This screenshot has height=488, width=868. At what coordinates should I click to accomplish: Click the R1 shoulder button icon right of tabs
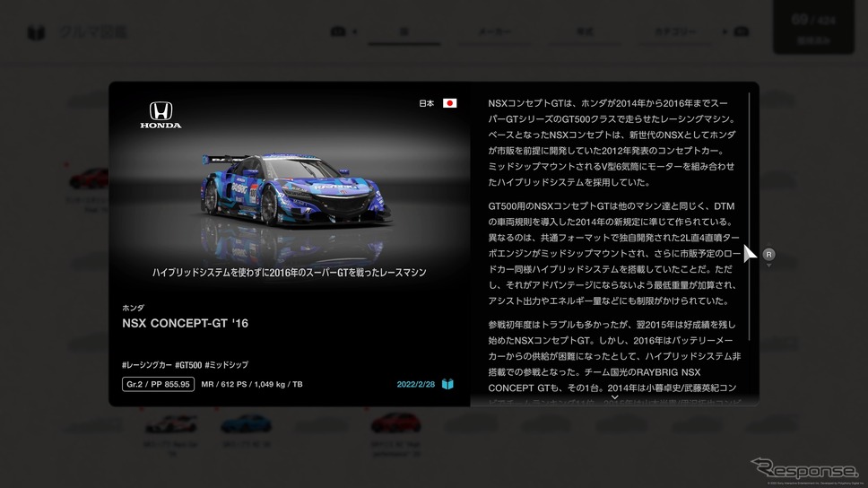tap(742, 31)
